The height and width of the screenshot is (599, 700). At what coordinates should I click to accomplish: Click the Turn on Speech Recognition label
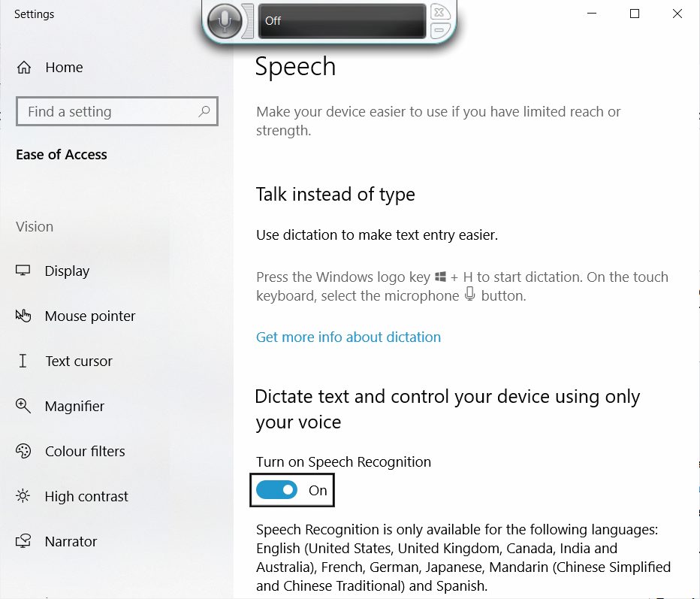[x=343, y=461]
